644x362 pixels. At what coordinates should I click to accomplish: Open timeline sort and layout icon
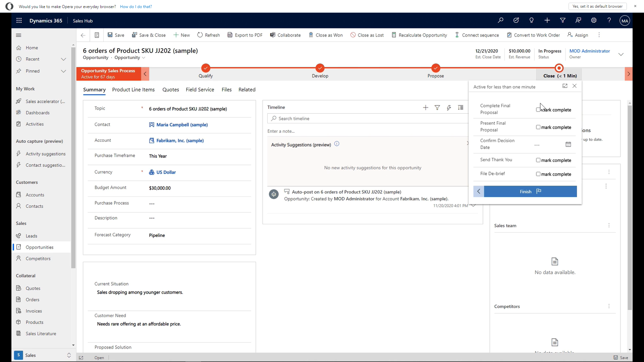(x=461, y=108)
